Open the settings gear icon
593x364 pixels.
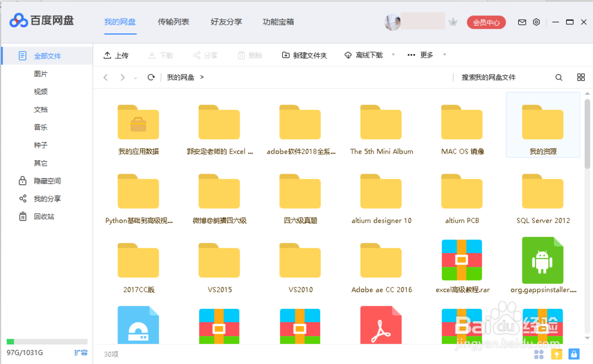tap(536, 23)
